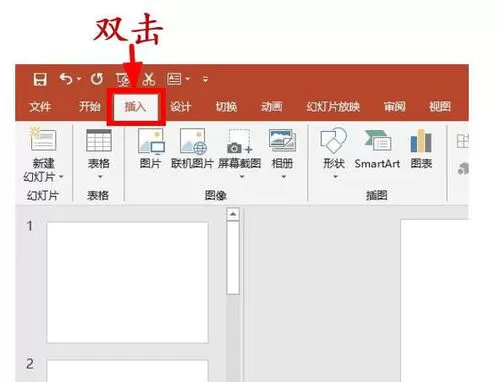
Task: Open the 动画 tab
Action: 271,107
